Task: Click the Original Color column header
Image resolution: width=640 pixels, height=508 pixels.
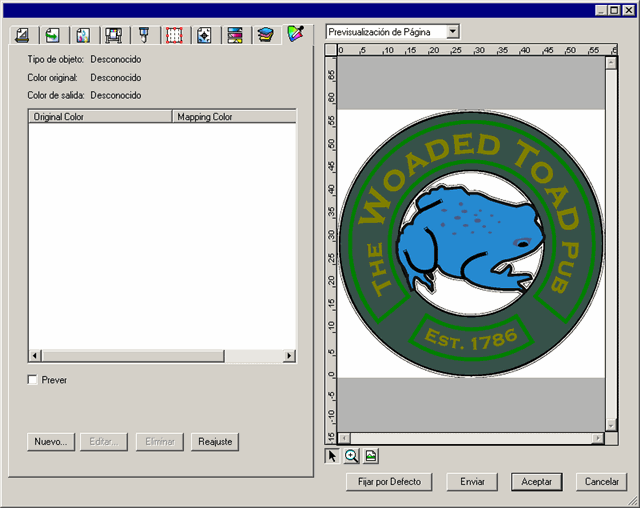Action: pyautogui.click(x=100, y=117)
